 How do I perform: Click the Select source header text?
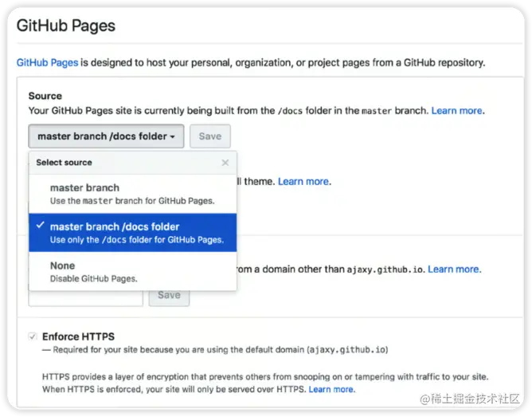(65, 163)
